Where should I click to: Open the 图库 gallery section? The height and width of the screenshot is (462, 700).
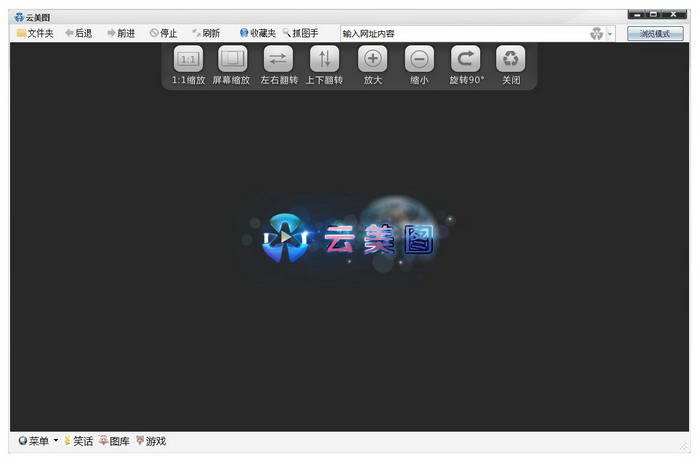[x=114, y=441]
